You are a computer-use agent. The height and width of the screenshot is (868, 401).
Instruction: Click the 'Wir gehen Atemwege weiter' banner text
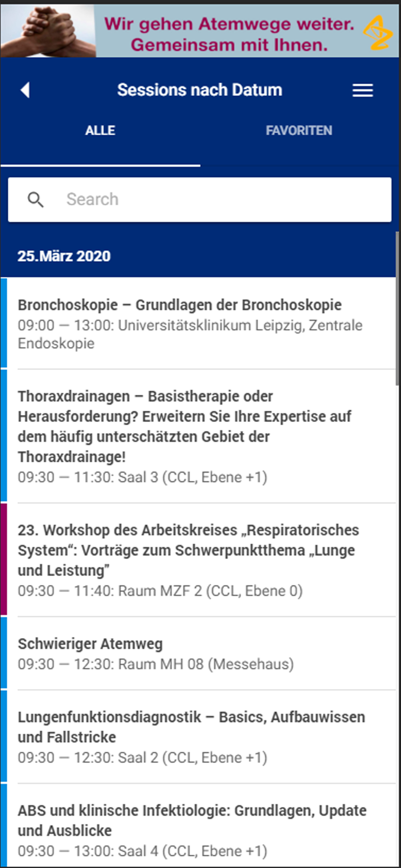229,34
